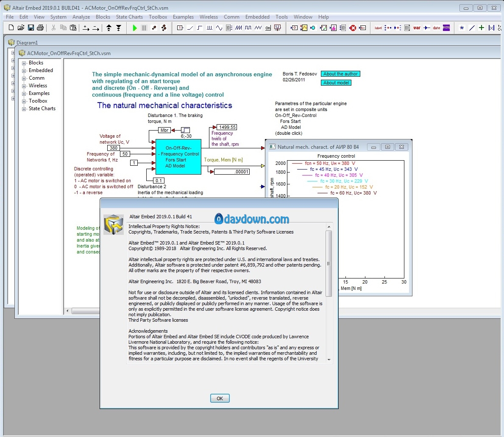Click the 1499.55 rpm display block

pyautogui.click(x=227, y=127)
